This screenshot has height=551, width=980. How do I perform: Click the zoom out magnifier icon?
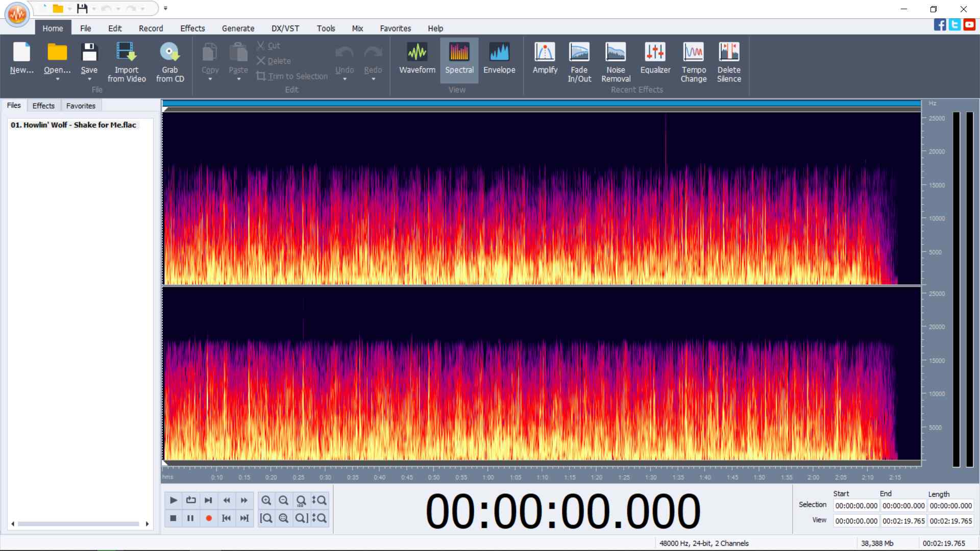coord(284,500)
